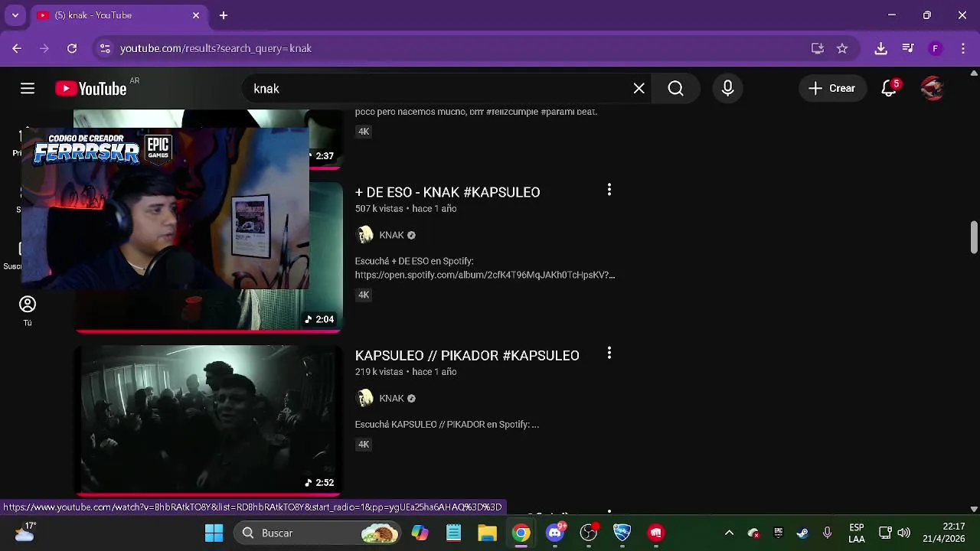Open KNAK channel under + DE ESO
This screenshot has height=551, width=980.
[x=391, y=235]
